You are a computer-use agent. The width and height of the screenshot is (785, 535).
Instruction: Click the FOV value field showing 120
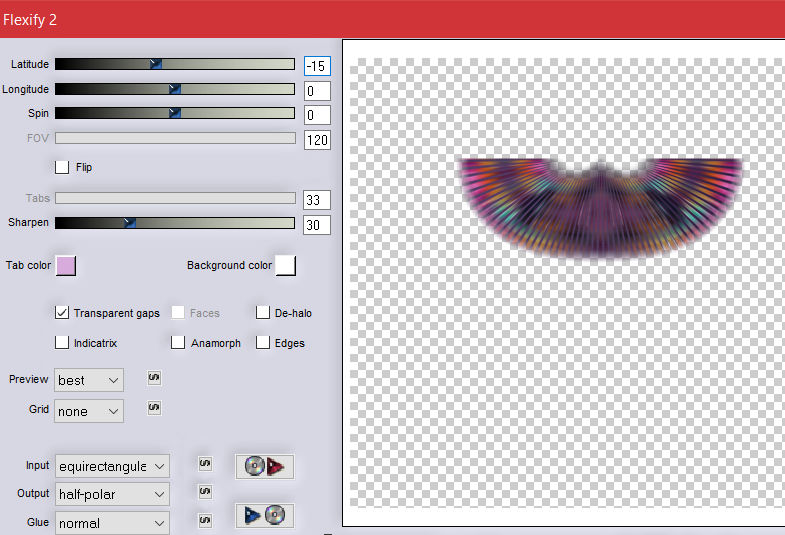pyautogui.click(x=317, y=140)
